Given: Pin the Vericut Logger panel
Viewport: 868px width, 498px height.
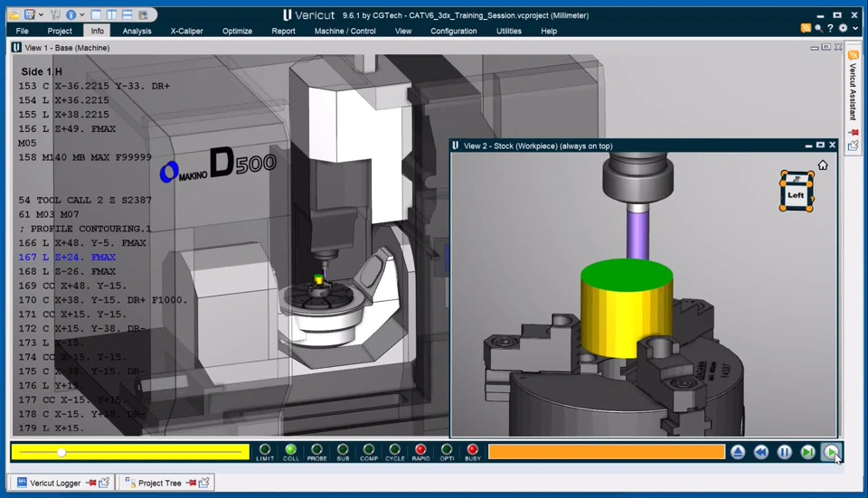Looking at the screenshot, I should (91, 483).
